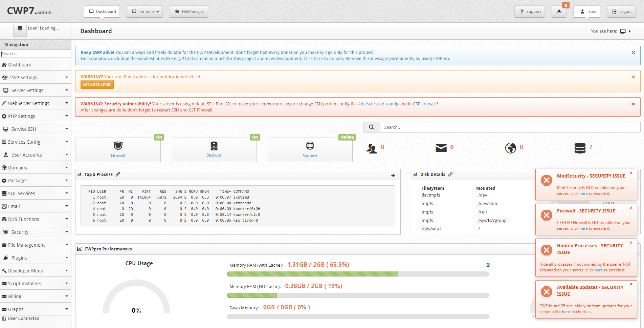Click the RAM with cache progress bar
The image size is (644, 328).
[358, 274]
